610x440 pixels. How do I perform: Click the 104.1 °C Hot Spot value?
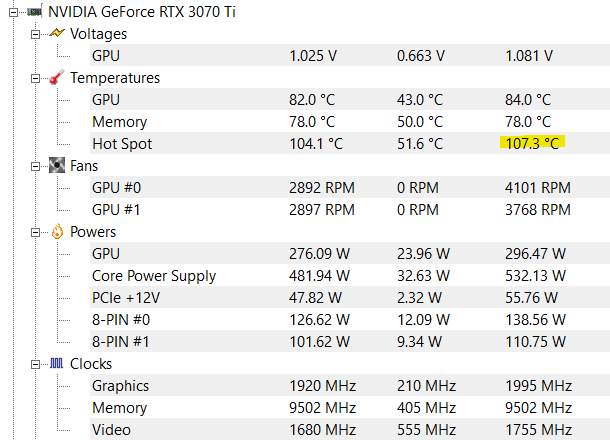316,144
